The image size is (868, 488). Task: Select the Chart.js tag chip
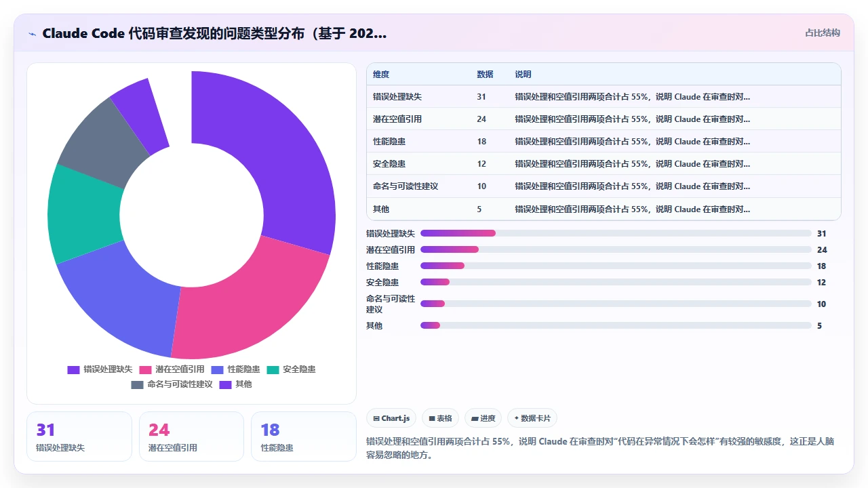[392, 418]
